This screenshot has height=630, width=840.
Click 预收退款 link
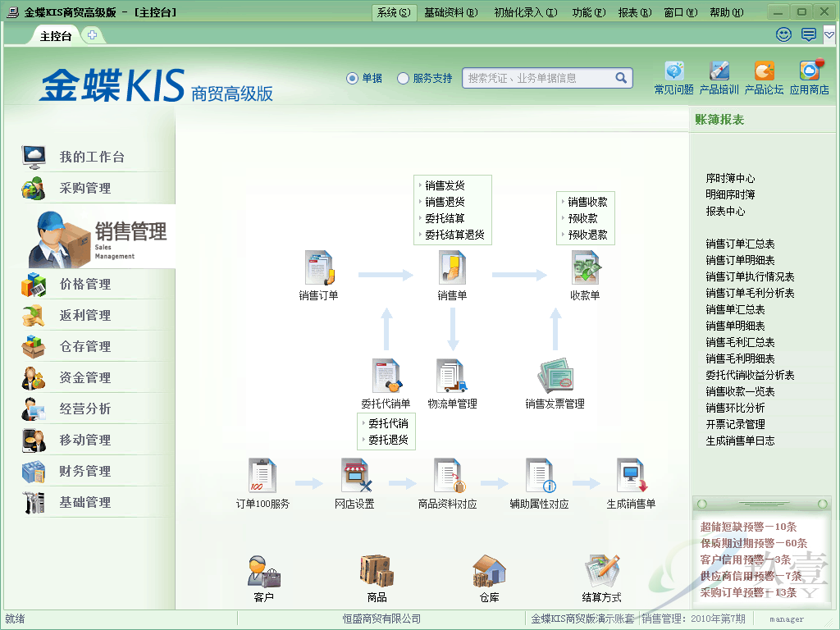click(x=587, y=235)
